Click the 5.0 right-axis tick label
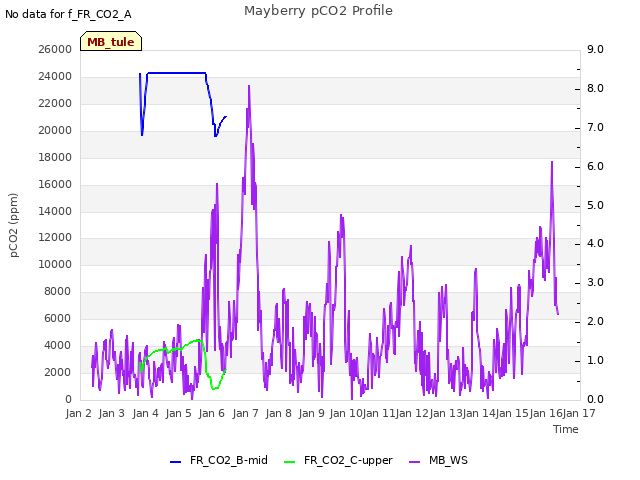 [595, 205]
